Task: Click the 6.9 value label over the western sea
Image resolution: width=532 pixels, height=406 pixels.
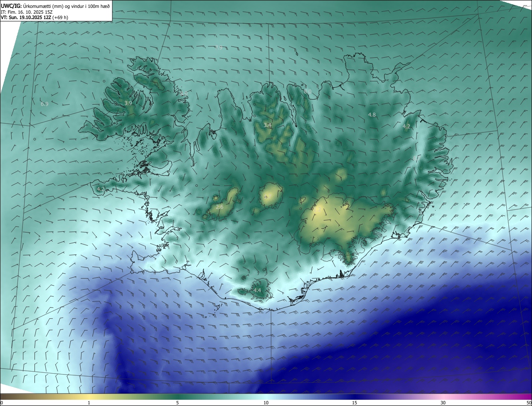Action: (44, 104)
